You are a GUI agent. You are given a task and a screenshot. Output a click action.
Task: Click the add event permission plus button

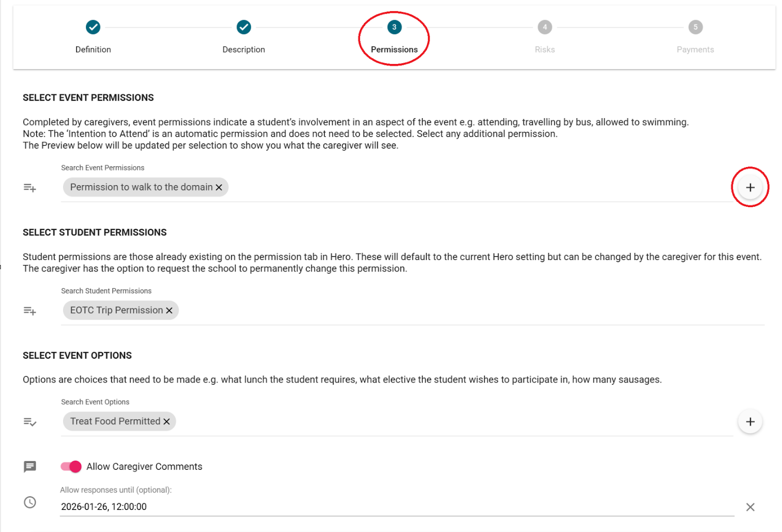(x=750, y=188)
